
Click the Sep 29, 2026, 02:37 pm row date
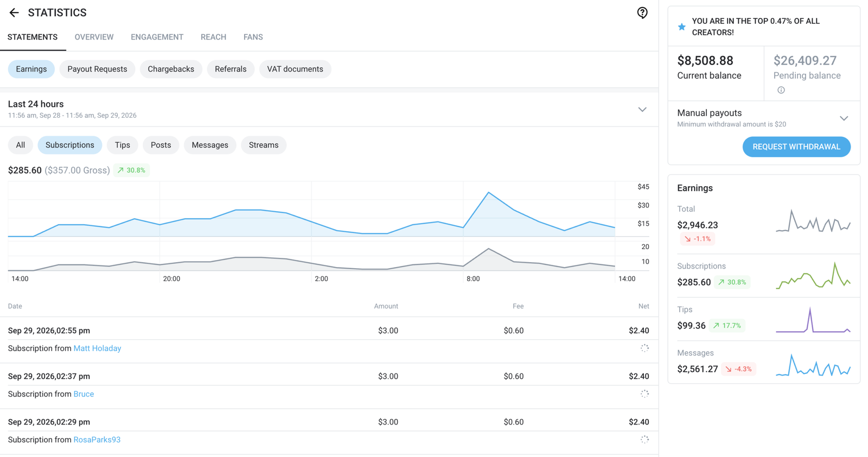pos(49,376)
